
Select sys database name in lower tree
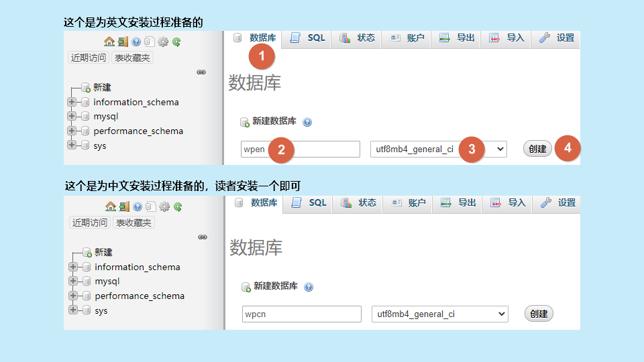tap(101, 311)
